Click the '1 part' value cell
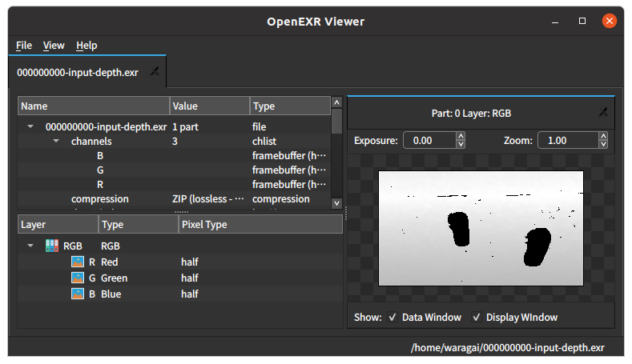This screenshot has width=632, height=364. click(x=185, y=127)
